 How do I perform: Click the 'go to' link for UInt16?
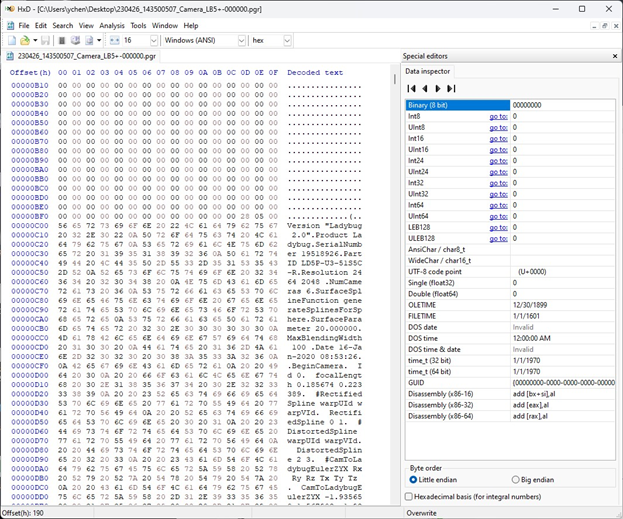coord(498,150)
